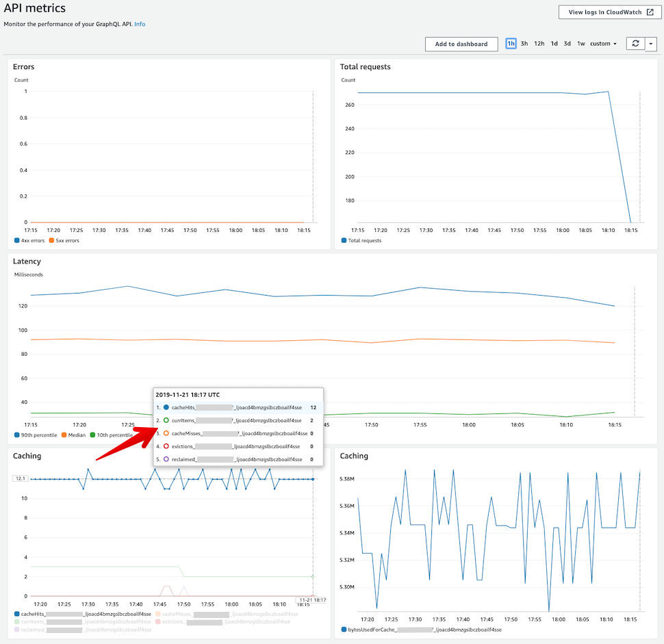Select the 12h time range
Viewport: 664px width, 644px height.
click(539, 44)
